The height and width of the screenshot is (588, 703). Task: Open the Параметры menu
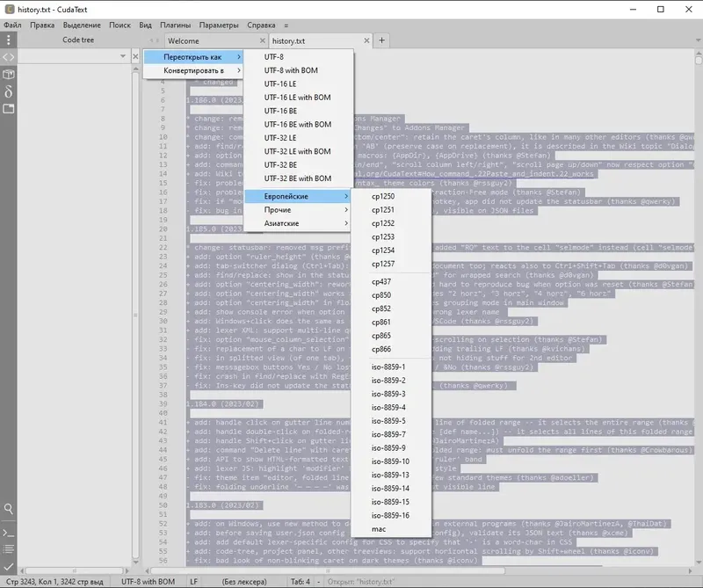[219, 25]
